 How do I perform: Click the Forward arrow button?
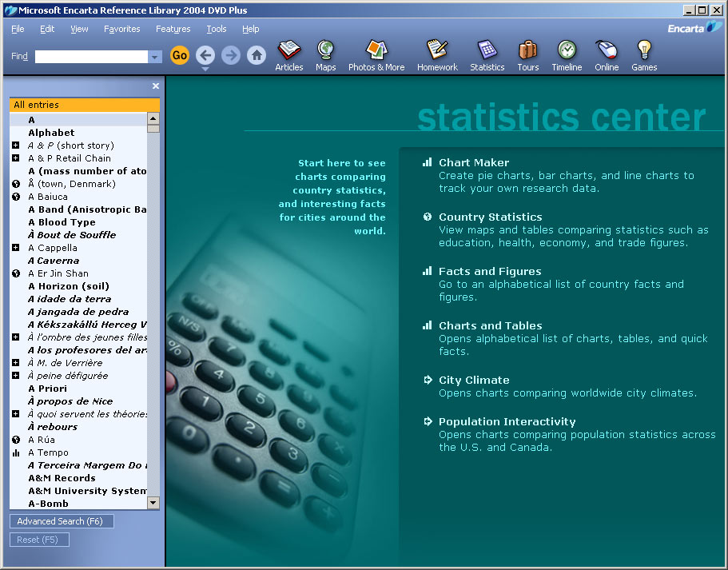pyautogui.click(x=231, y=55)
